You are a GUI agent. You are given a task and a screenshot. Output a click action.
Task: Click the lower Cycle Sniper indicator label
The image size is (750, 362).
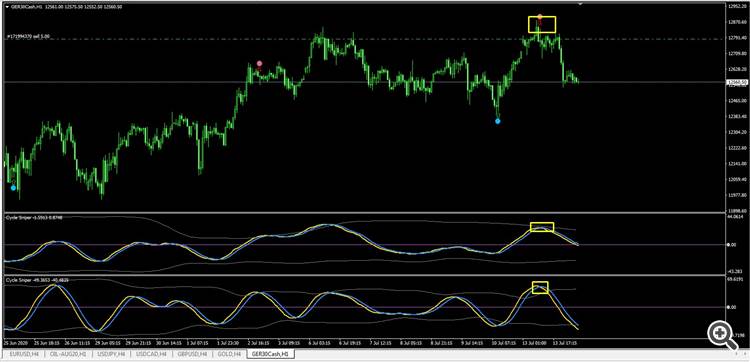pyautogui.click(x=38, y=279)
